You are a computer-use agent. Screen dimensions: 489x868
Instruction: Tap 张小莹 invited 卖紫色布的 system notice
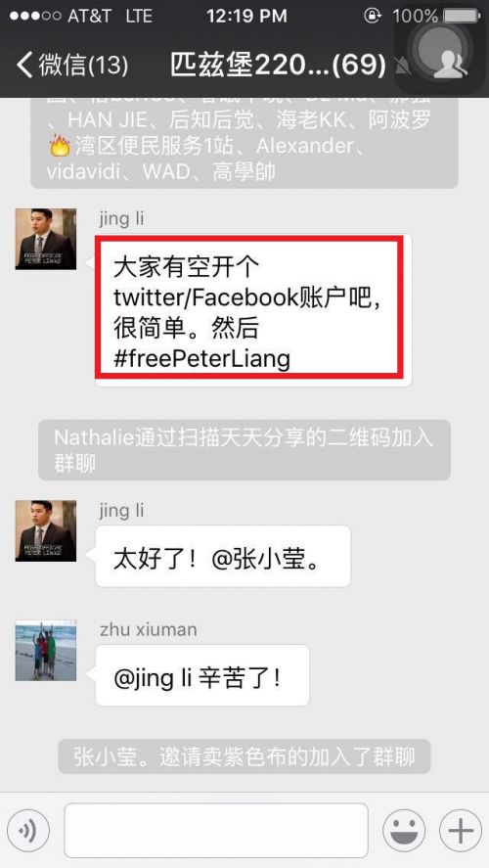244,756
